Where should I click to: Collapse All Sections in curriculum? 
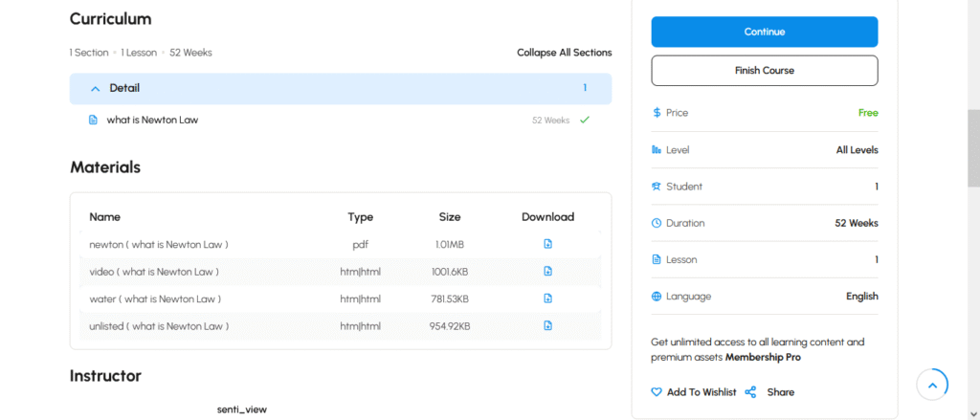tap(564, 53)
